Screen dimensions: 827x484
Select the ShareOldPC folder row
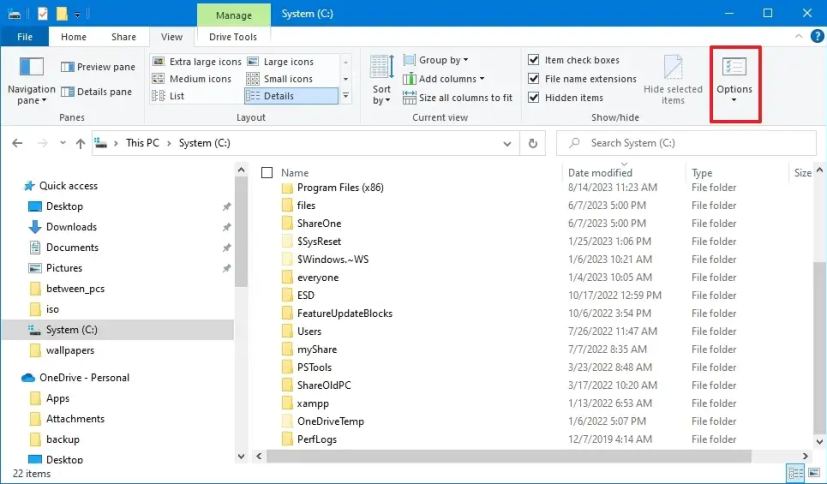click(324, 385)
